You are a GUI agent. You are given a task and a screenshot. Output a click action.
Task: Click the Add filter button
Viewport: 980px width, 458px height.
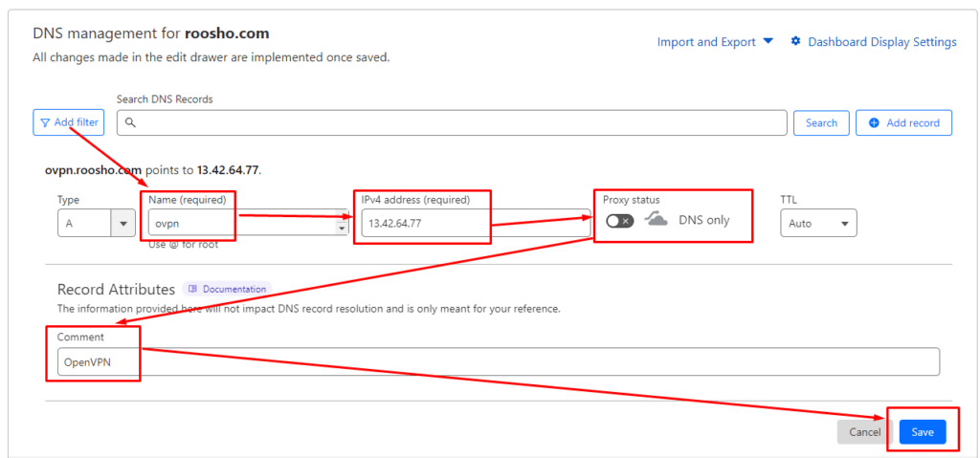[69, 122]
